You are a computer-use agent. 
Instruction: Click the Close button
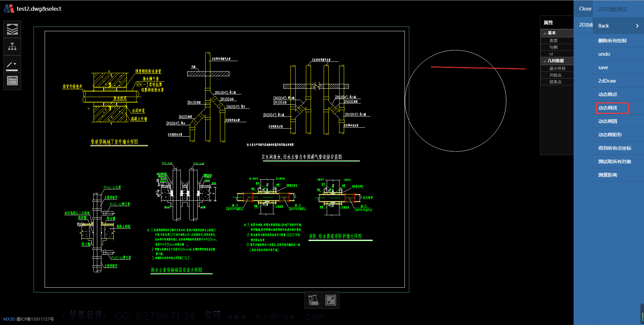pyautogui.click(x=585, y=9)
